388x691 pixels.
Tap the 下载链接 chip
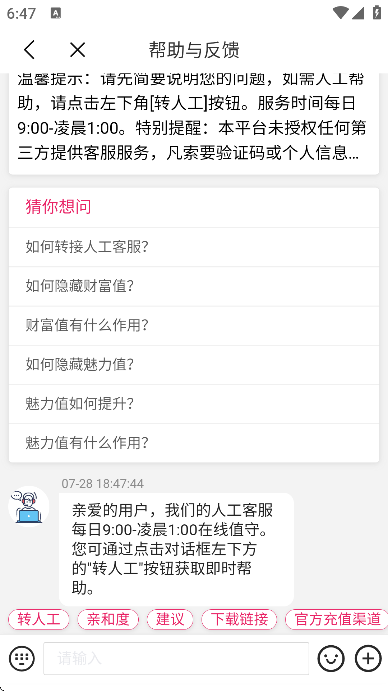239,619
